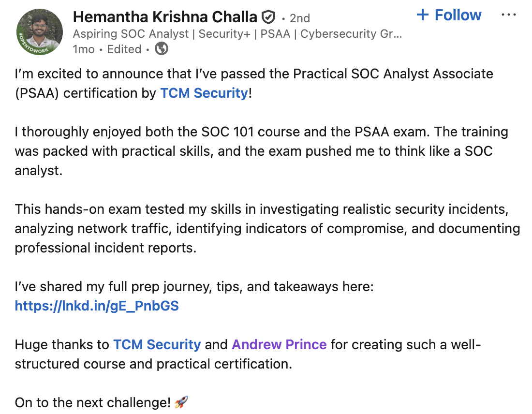This screenshot has height=414, width=532.
Task: Open Andrew Prince's profile mention
Action: click(279, 344)
